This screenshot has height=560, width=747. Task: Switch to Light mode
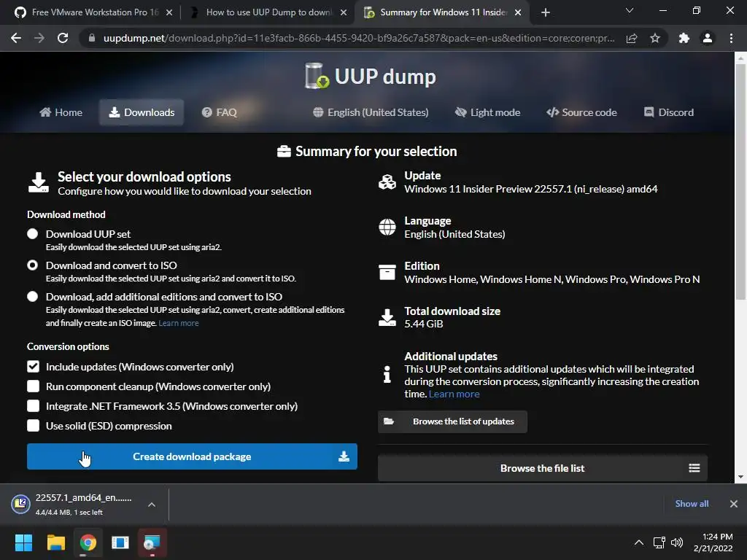487,112
